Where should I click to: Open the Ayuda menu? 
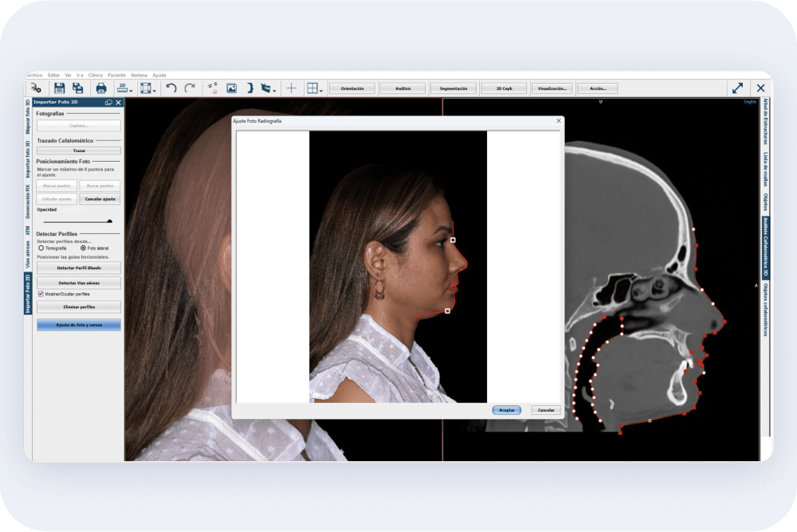point(159,75)
